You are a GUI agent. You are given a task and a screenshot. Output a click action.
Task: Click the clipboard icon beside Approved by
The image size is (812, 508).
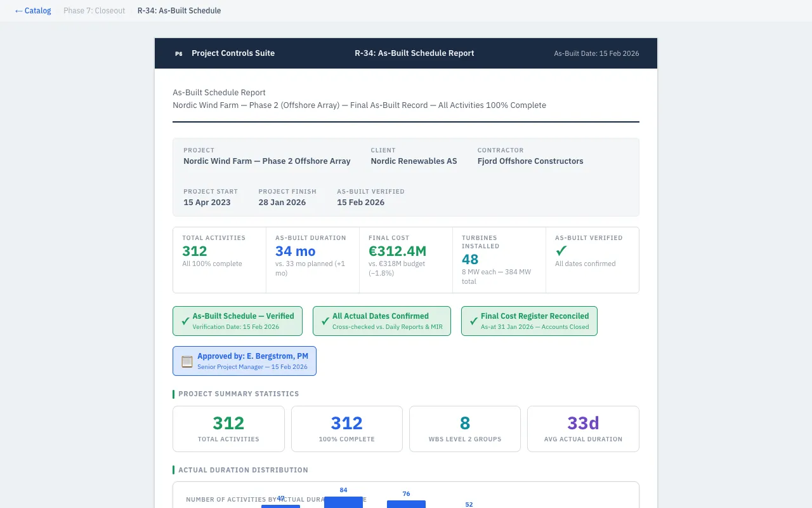[x=187, y=361]
